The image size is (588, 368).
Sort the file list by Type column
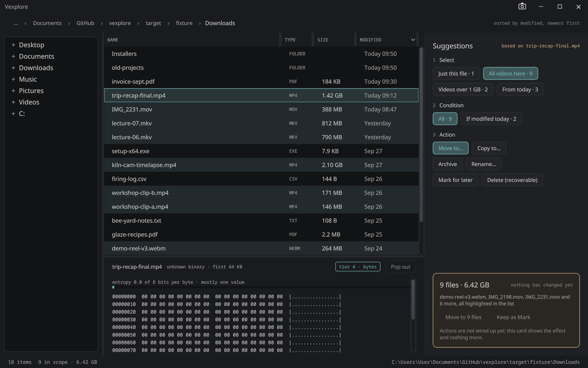pyautogui.click(x=296, y=40)
